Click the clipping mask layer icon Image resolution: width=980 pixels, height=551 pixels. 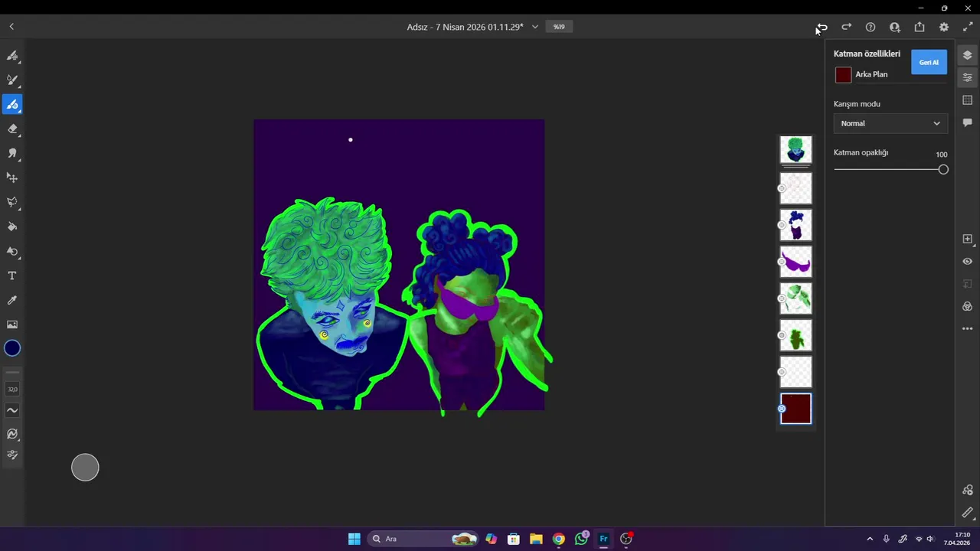coord(968,284)
